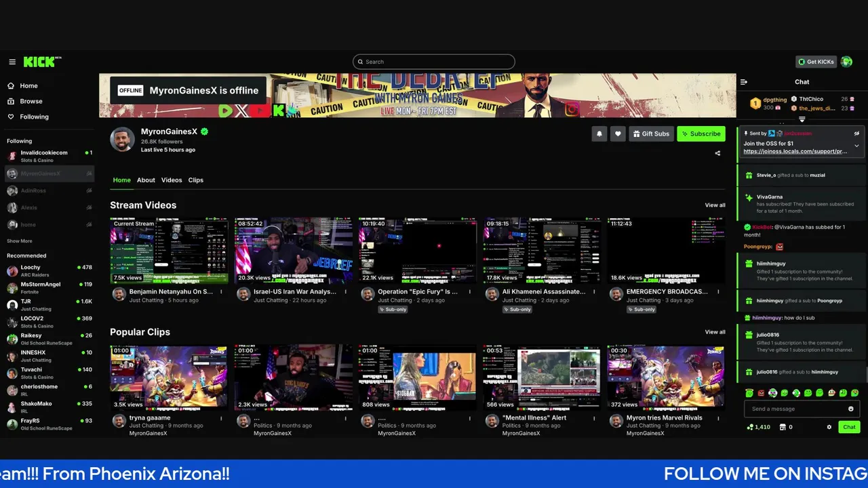Open the joinoss.locals.com link in pinned message
868x488 pixels.
(795, 152)
